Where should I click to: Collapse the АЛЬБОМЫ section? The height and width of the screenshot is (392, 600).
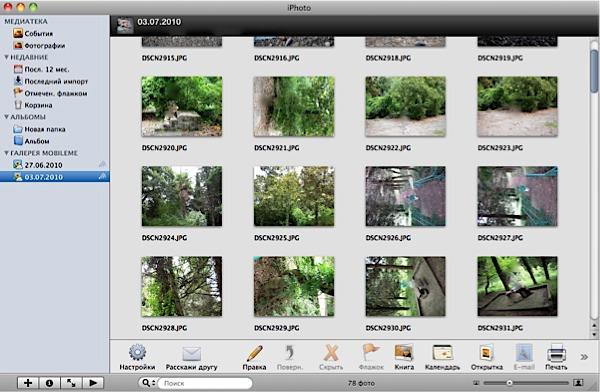coord(7,117)
